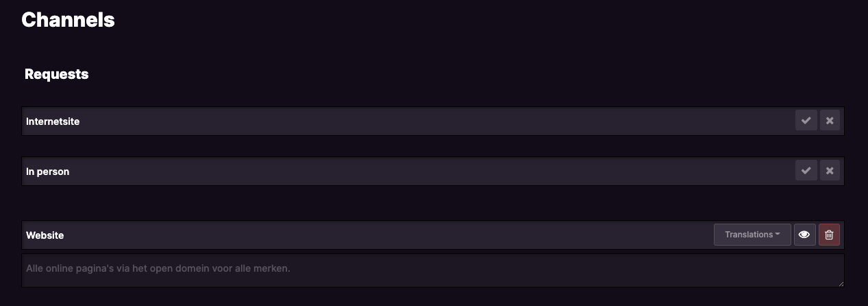Select the Internetsite request name
Viewport: 868px width, 306px height.
tap(53, 121)
